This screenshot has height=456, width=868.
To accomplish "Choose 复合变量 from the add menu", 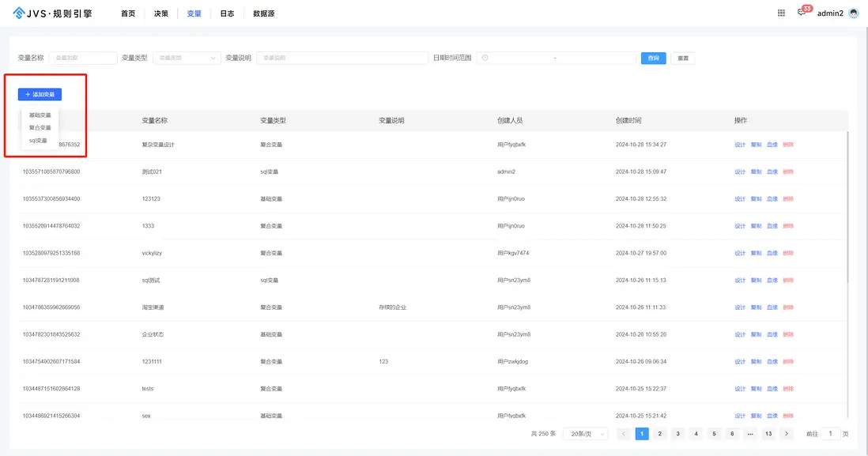I will pyautogui.click(x=40, y=128).
